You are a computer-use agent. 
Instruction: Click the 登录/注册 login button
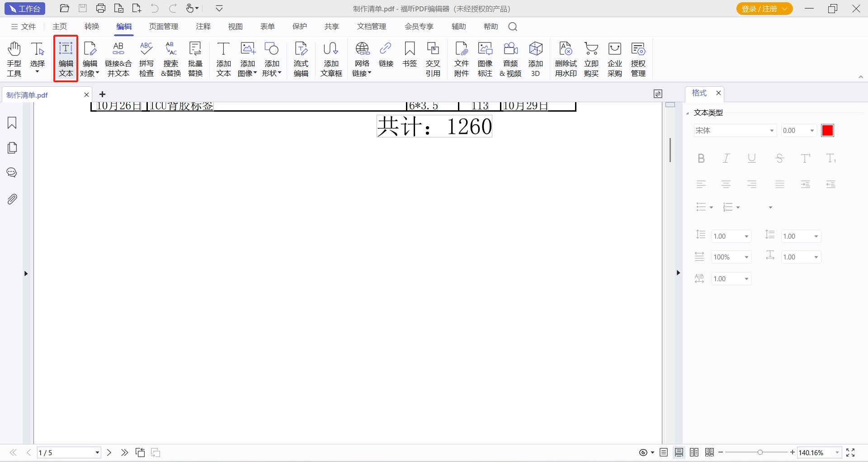(x=764, y=9)
